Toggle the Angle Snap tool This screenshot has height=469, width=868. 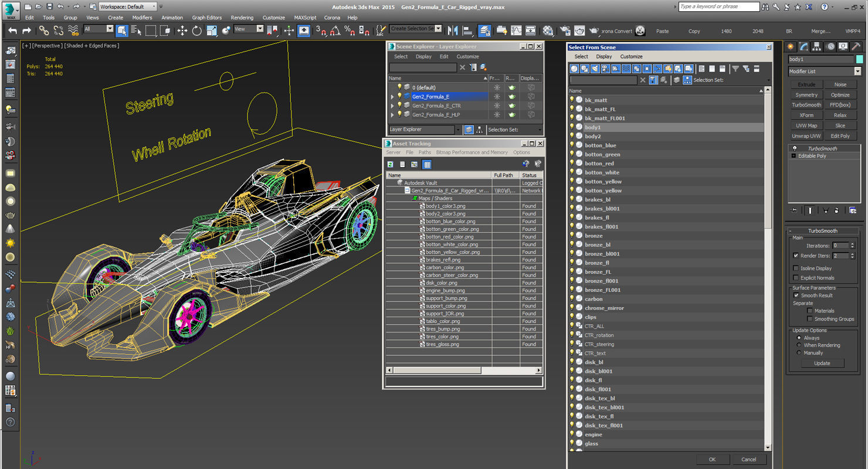pyautogui.click(x=335, y=30)
